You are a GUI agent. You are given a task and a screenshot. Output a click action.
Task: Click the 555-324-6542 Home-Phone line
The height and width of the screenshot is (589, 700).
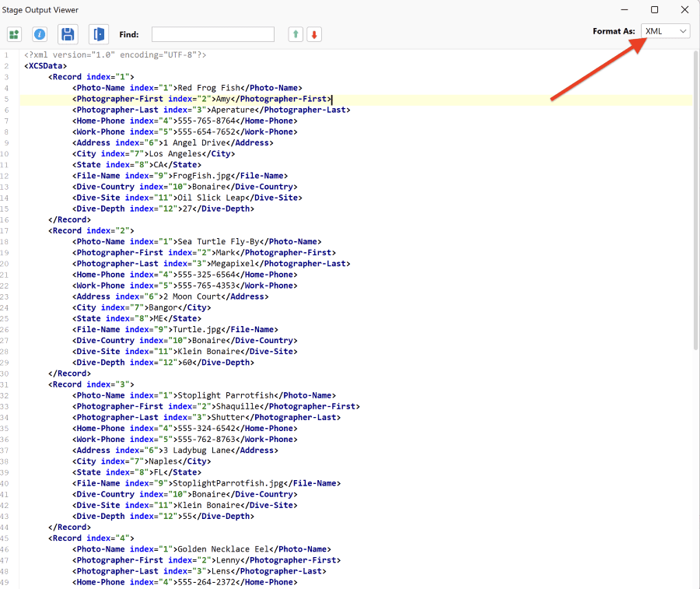click(x=185, y=428)
